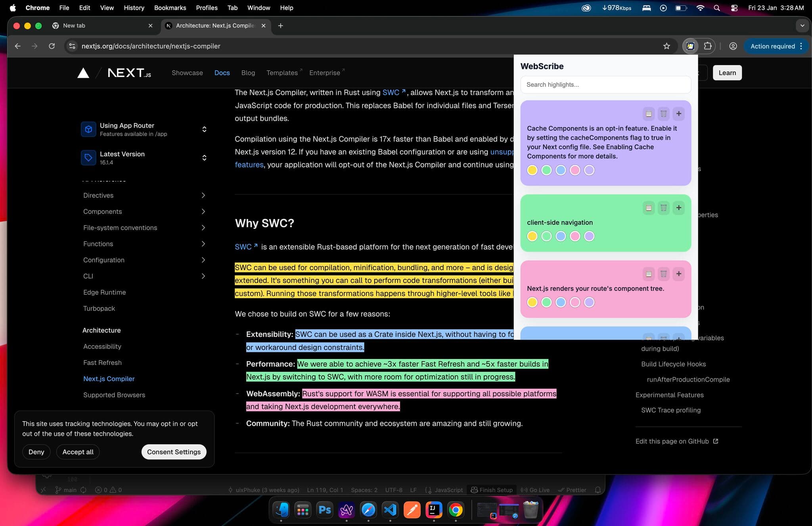The image size is (812, 526).
Task: Launch Postman from the Dock
Action: [412, 510]
